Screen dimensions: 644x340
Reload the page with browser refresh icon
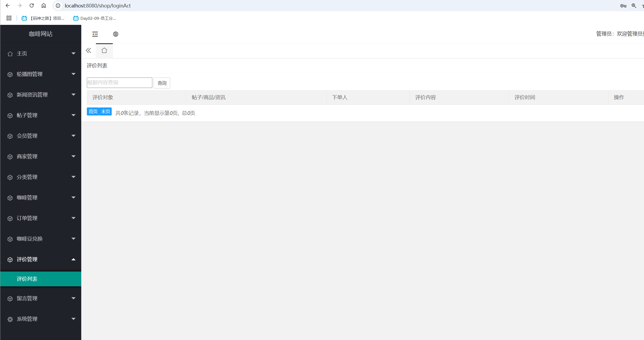click(x=32, y=6)
